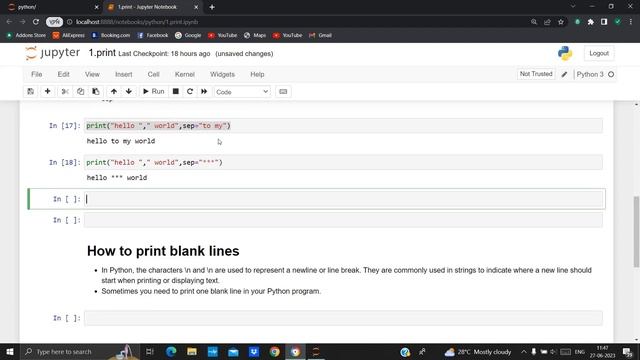
Task: Open a new browser tab
Action: pos(212,7)
